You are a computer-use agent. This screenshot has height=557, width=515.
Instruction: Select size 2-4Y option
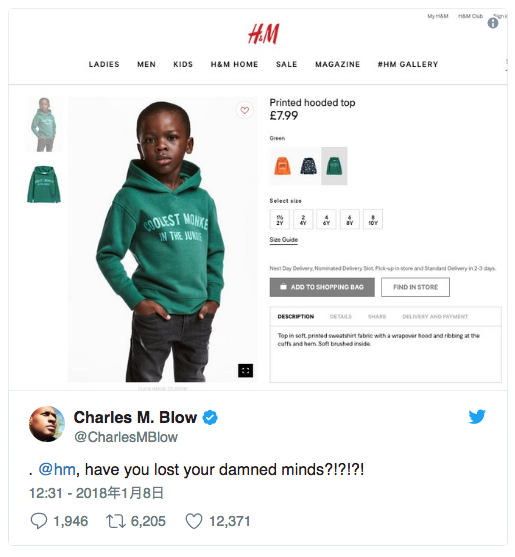303,220
